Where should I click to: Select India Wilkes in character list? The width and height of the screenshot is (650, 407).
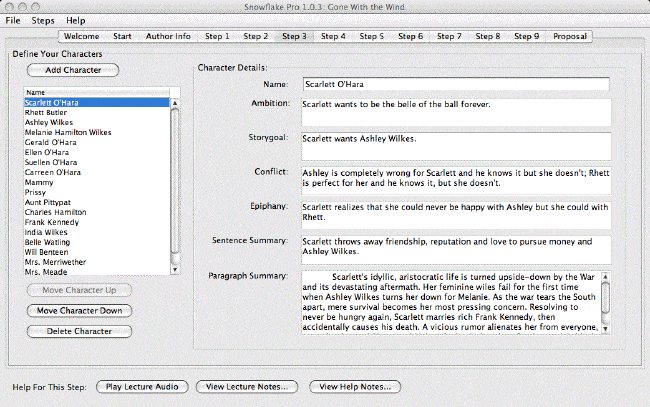pyautogui.click(x=97, y=232)
